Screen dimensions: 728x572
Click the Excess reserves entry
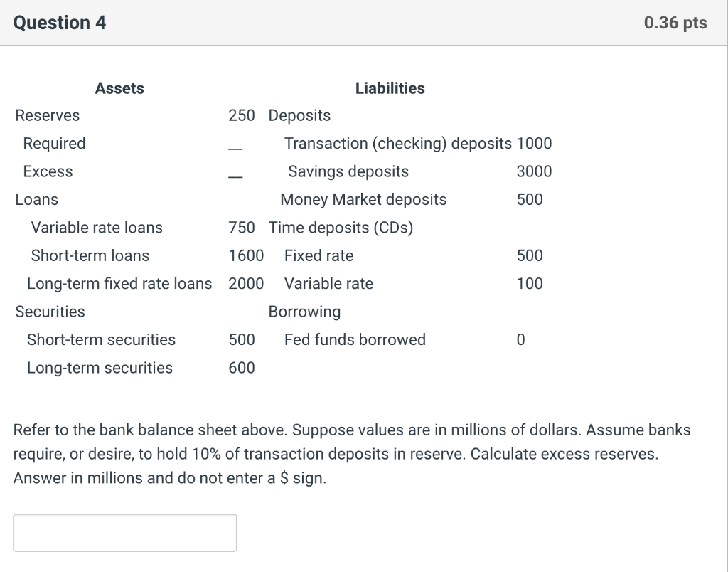point(47,171)
